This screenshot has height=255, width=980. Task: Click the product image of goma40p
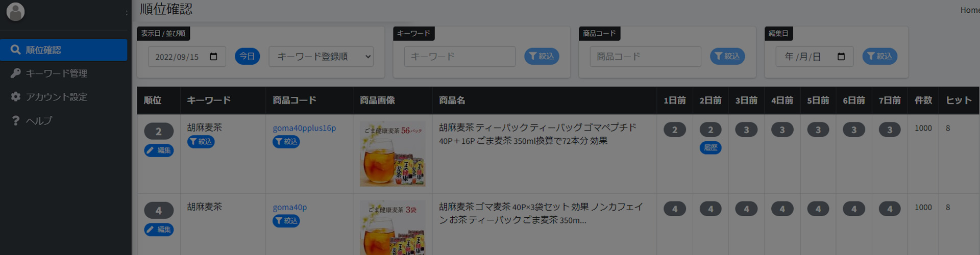(393, 227)
